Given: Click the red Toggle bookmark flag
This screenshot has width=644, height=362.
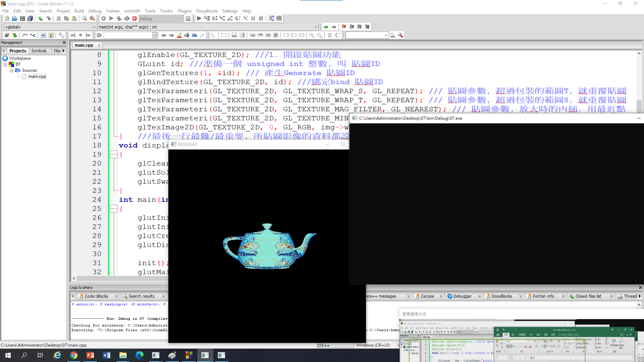Looking at the screenshot, I should [x=344, y=27].
